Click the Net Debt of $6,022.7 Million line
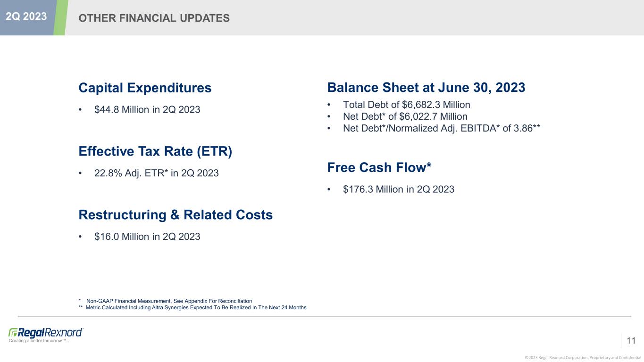 pos(405,116)
